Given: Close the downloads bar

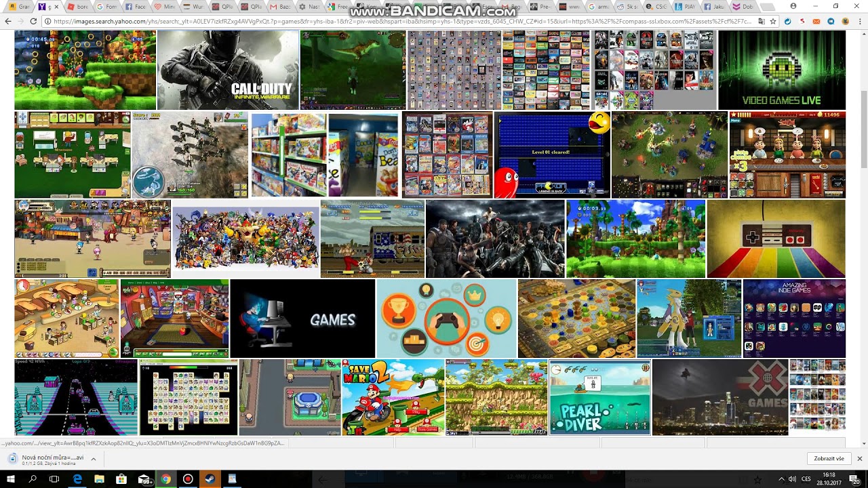Looking at the screenshot, I should point(859,459).
